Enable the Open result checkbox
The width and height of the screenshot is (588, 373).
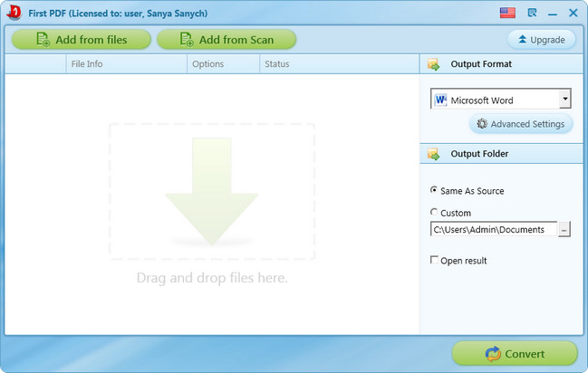coord(435,261)
